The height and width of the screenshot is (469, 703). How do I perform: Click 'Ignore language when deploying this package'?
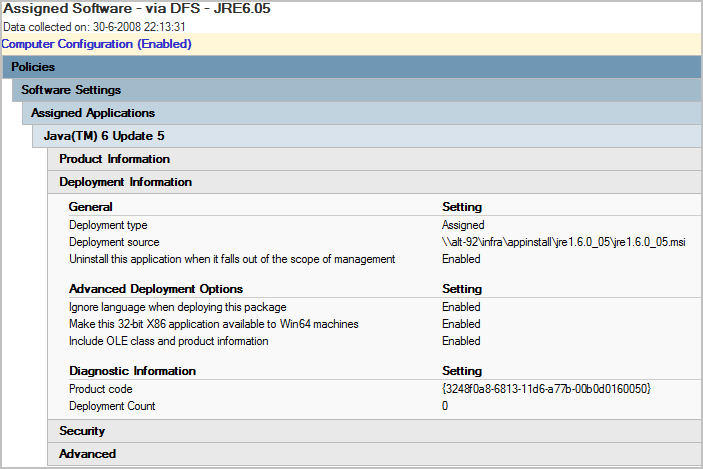click(x=178, y=307)
